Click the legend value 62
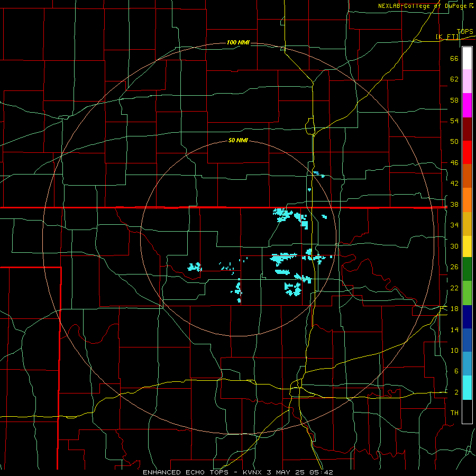This screenshot has height=476, width=476. 454,79
